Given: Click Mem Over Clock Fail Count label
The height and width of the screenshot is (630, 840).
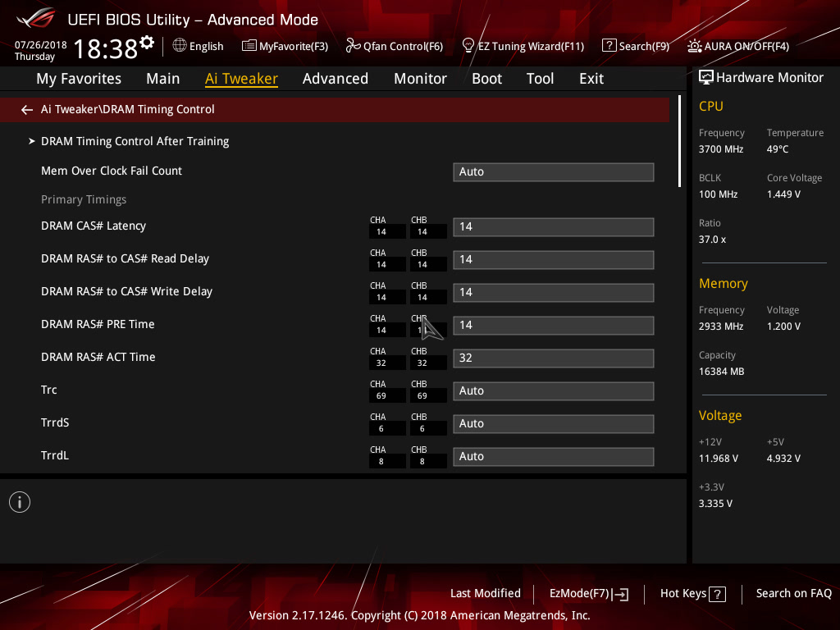Looking at the screenshot, I should [112, 171].
